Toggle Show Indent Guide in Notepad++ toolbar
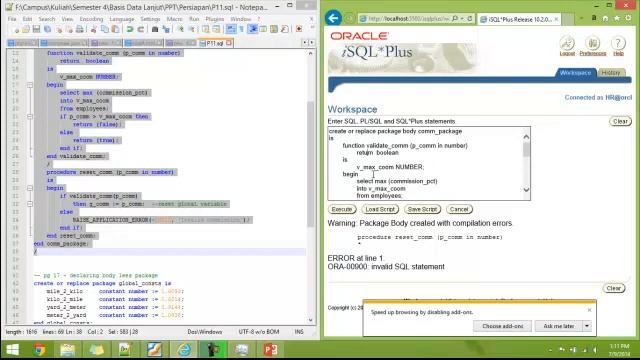This screenshot has width=640, height=360. [x=252, y=29]
